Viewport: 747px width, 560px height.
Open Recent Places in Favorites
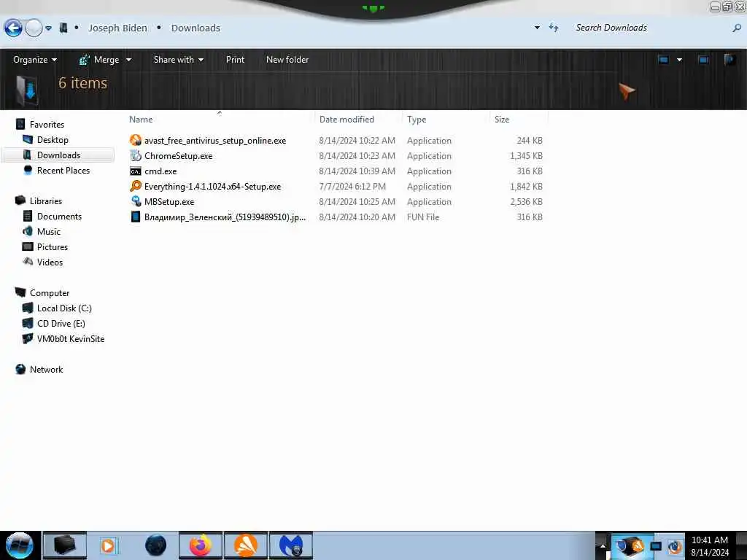click(x=63, y=170)
